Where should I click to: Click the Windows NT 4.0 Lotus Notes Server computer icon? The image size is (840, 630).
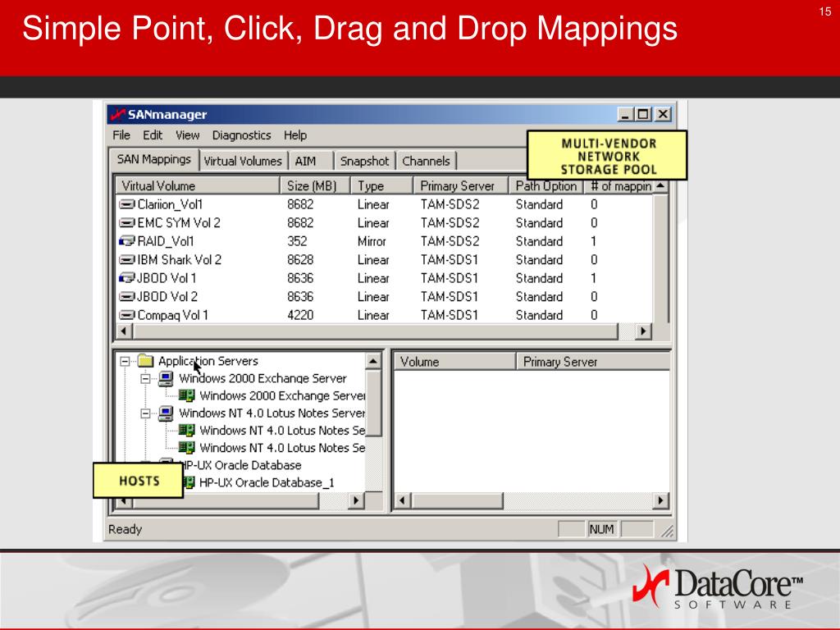tap(166, 413)
